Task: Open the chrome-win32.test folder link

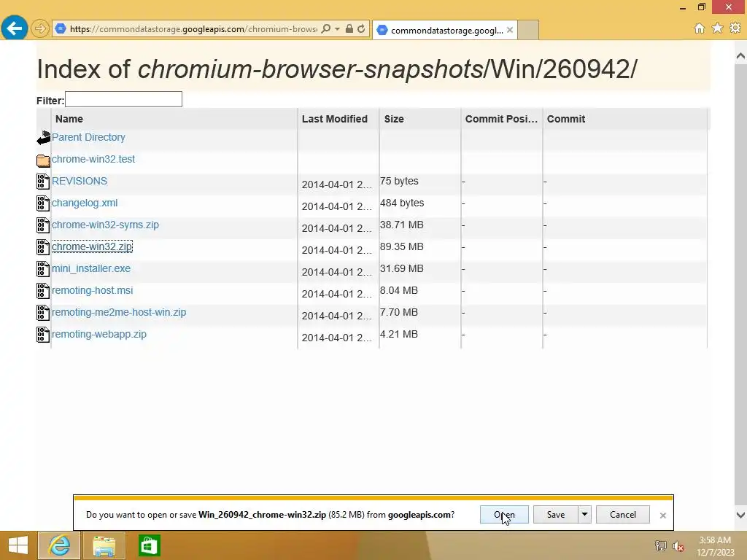Action: (x=93, y=159)
